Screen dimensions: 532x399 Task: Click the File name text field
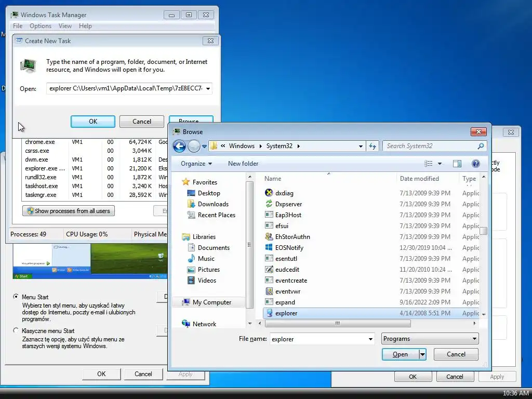(318, 339)
